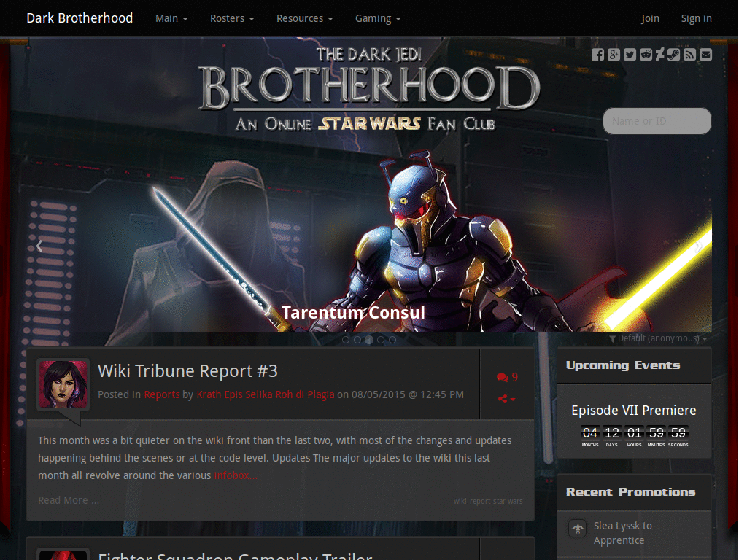Click the Steam group icon

(x=673, y=55)
